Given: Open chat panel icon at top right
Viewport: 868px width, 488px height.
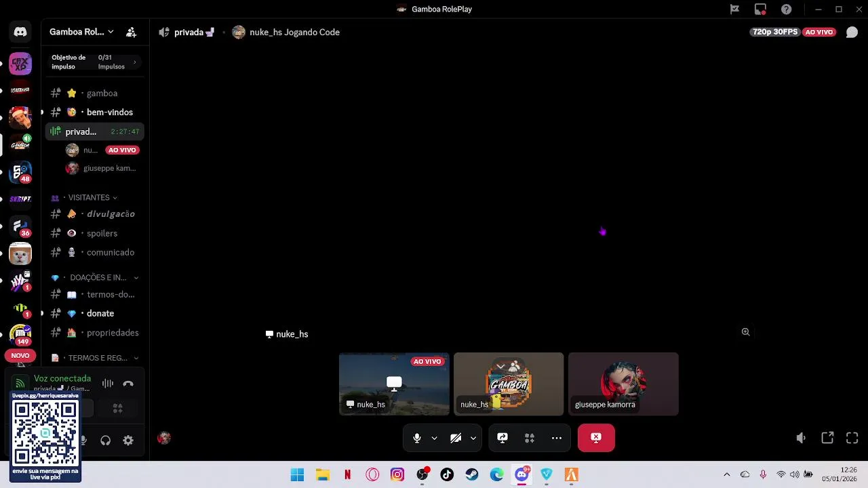Looking at the screenshot, I should tap(852, 32).
